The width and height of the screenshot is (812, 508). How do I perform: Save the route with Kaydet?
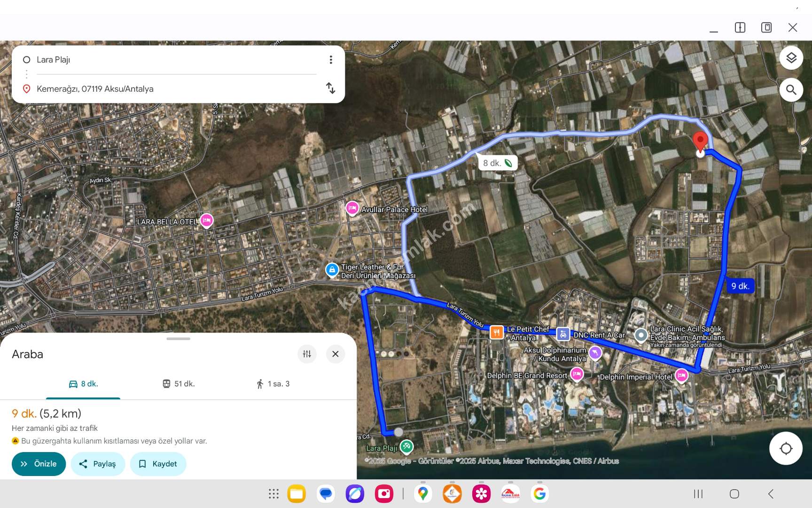(158, 464)
